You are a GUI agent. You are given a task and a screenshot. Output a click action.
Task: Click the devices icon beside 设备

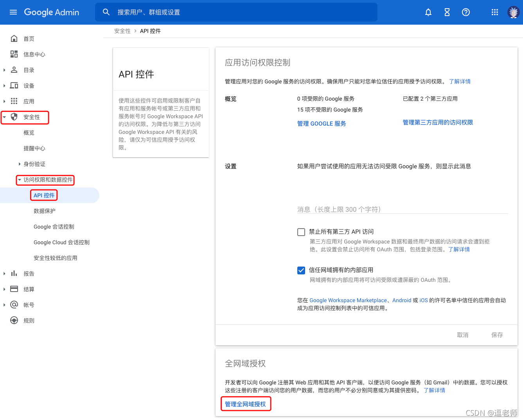14,85
